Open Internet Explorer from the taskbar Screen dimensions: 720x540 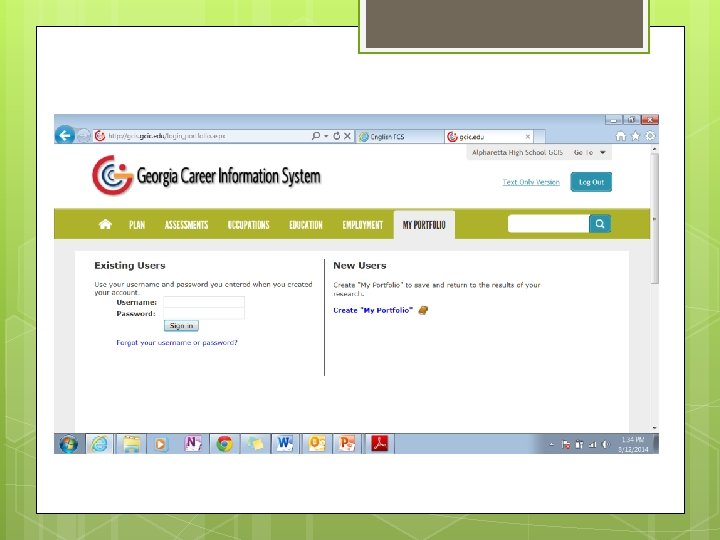99,444
